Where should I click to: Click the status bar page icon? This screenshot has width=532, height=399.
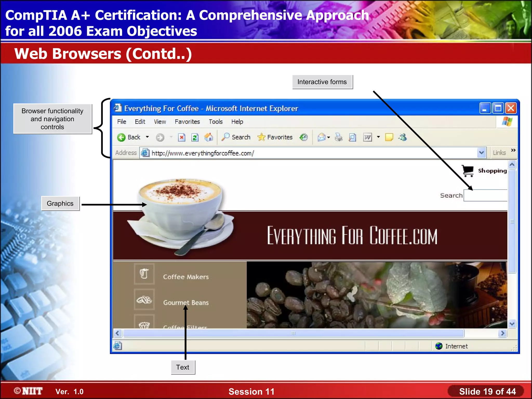pyautogui.click(x=118, y=346)
